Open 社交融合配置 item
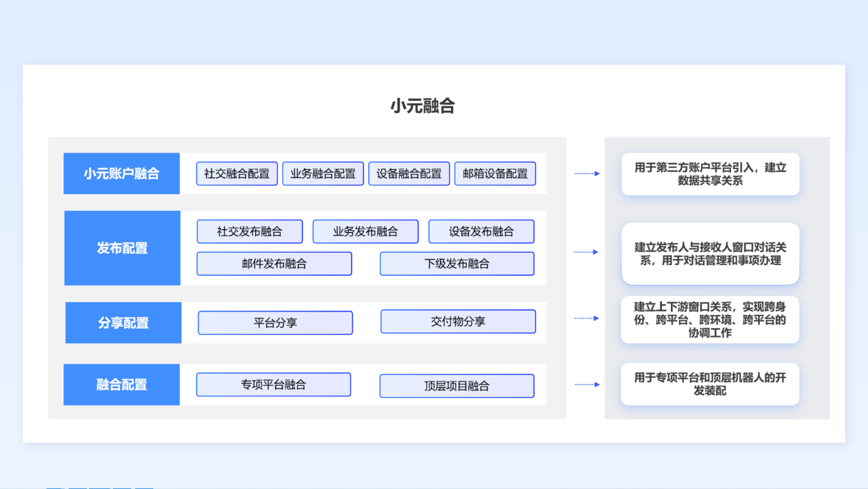Screen dimensions: 868x489 pos(237,174)
